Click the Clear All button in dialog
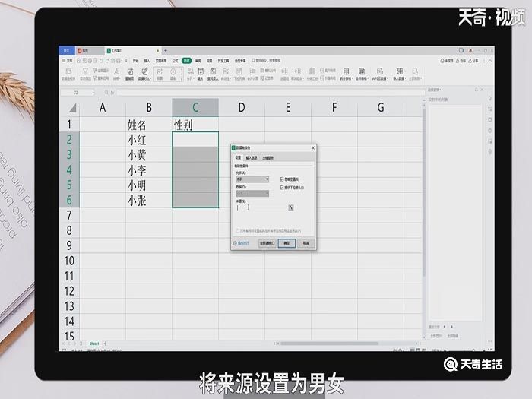 click(267, 243)
